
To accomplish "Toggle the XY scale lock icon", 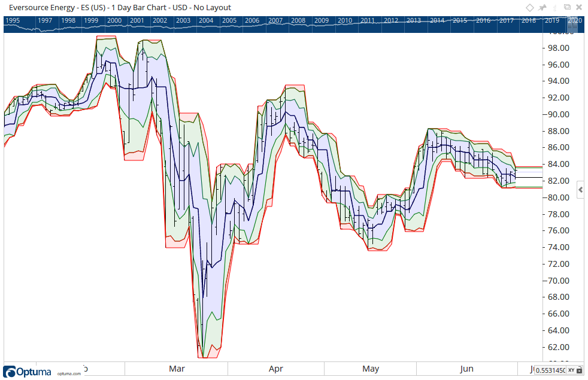I will [x=580, y=370].
